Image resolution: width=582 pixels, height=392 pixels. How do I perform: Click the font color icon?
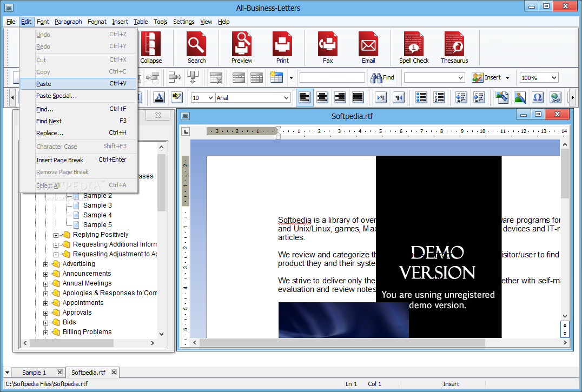[x=159, y=98]
